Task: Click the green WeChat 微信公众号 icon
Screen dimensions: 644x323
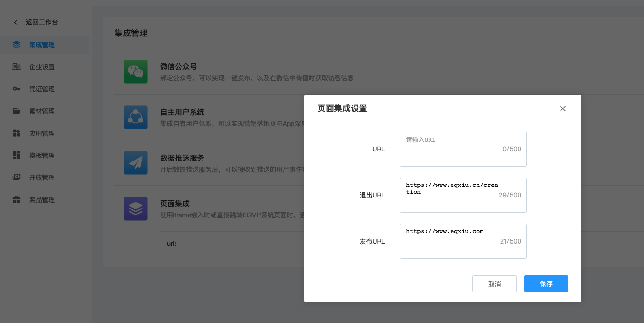Action: coord(136,72)
